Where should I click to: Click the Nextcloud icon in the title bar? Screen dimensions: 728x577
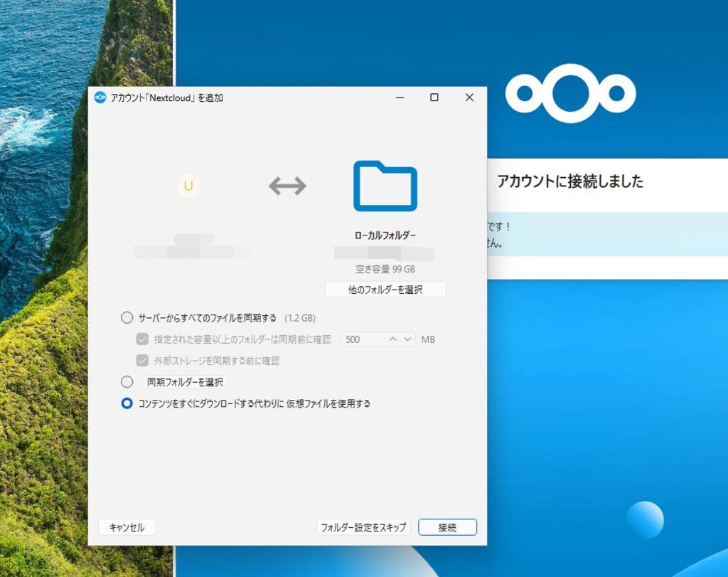(x=100, y=97)
